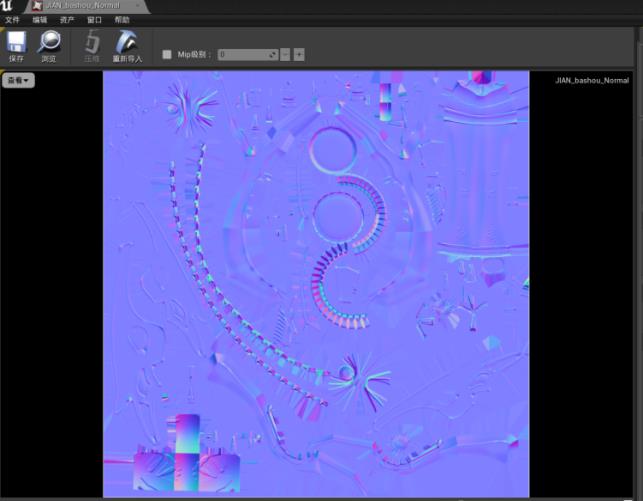Click texture icon on JIAN_bashou_Normal tab
Image resolution: width=643 pixels, height=501 pixels.
pyautogui.click(x=37, y=6)
